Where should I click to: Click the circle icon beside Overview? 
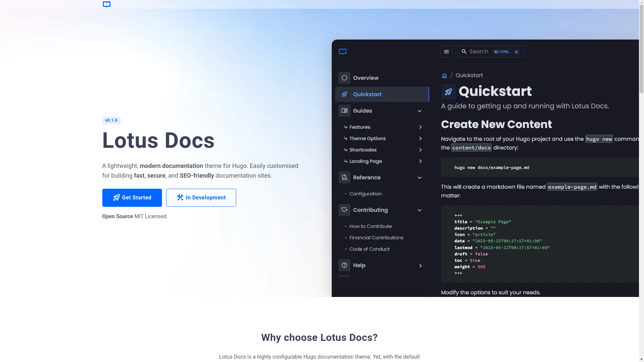point(344,78)
